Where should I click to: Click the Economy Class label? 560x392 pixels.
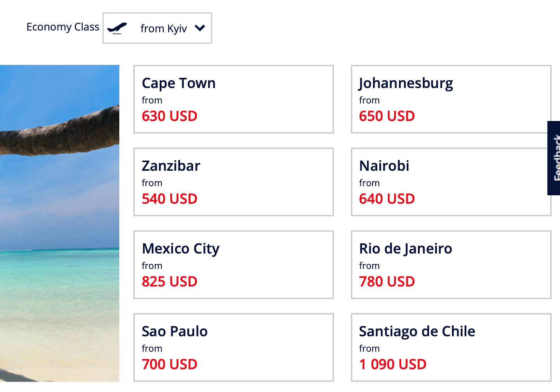click(x=63, y=27)
